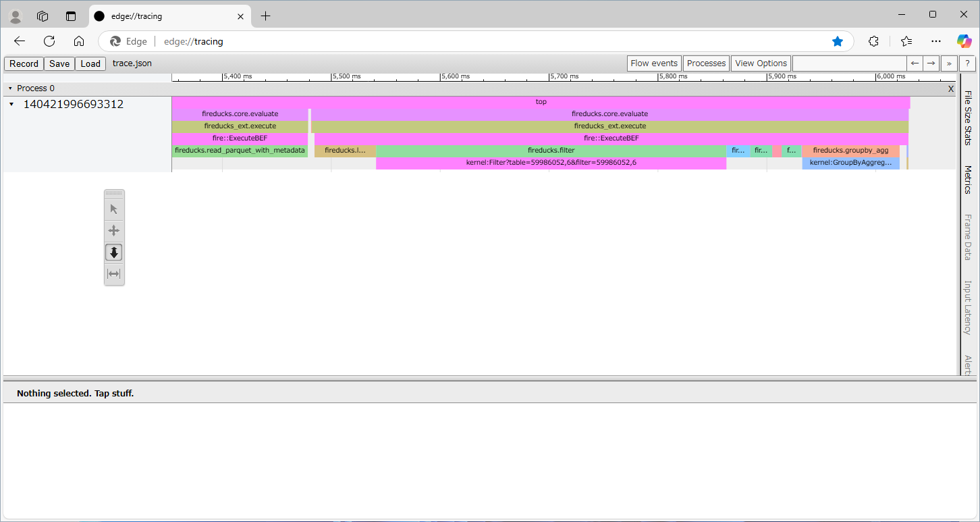980x522 pixels.
Task: Open the Processes dropdown
Action: click(x=706, y=63)
